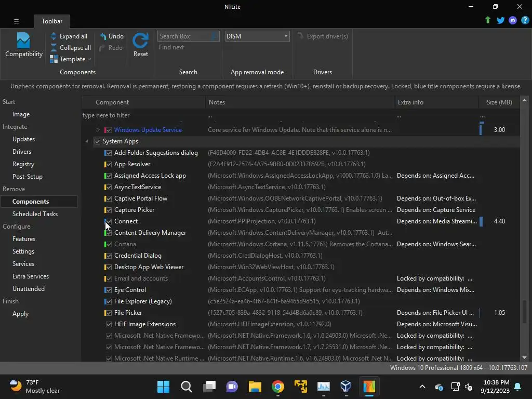Viewport: 532px width, 399px height.
Task: Select File Explorer (Legacy) row
Action: (x=301, y=301)
